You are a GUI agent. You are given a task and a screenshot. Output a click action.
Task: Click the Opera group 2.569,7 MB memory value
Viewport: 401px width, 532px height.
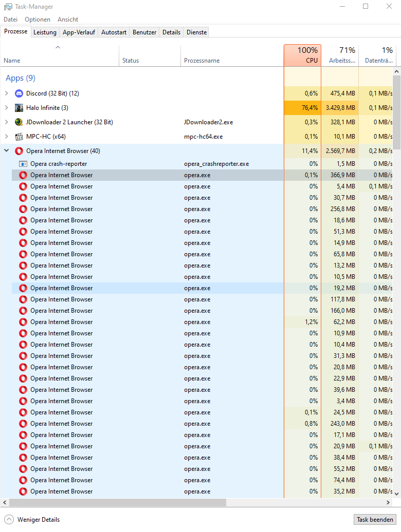[340, 151]
